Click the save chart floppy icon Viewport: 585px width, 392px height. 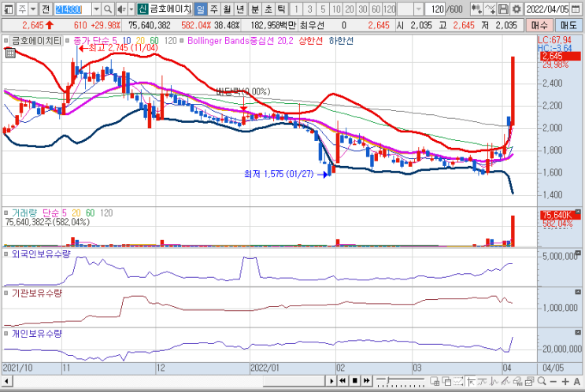pyautogui.click(x=503, y=9)
